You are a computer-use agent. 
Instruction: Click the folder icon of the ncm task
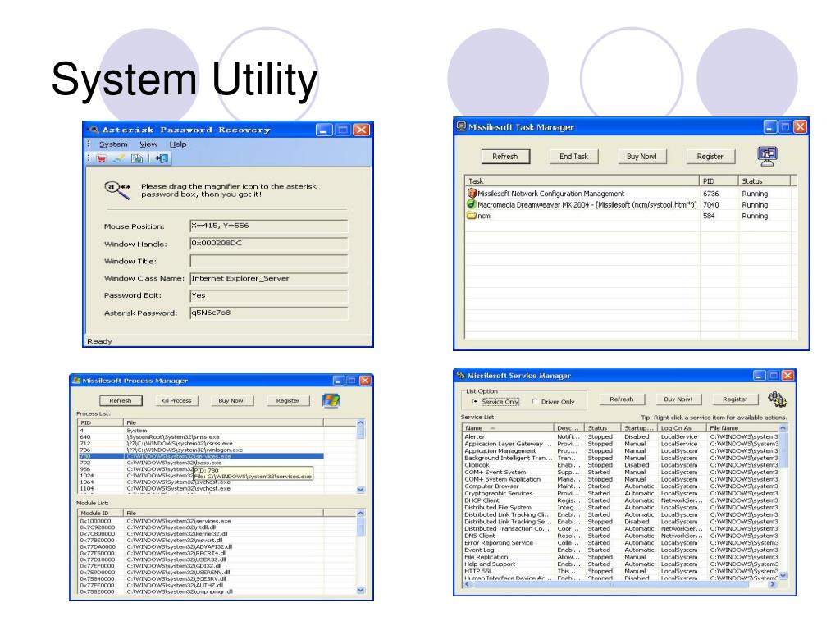472,216
